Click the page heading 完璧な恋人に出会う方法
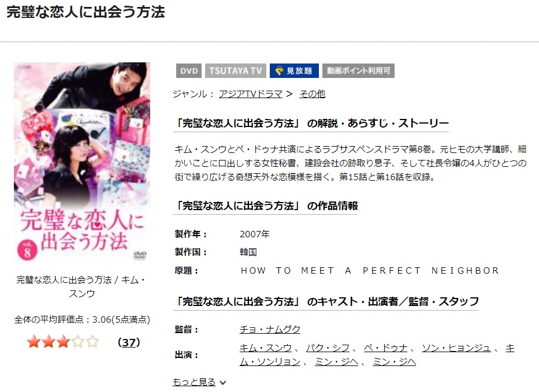Viewport: 539px width, 392px height. point(86,12)
